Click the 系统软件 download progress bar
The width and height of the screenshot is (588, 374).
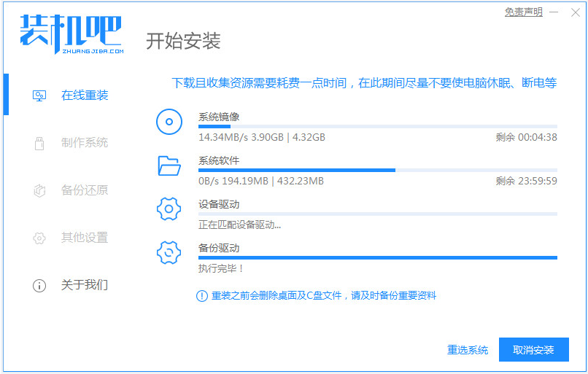point(378,170)
